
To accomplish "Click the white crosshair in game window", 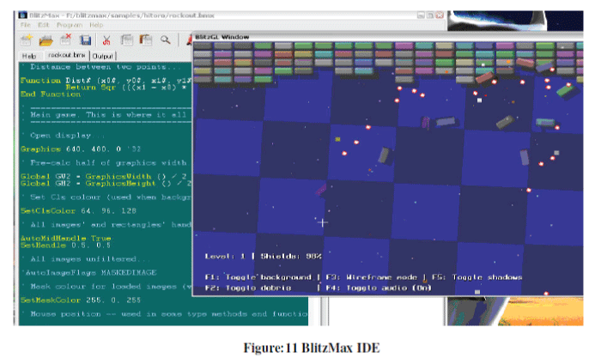I will pos(323,223).
